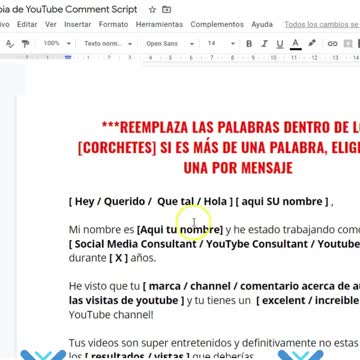
Task: Open the Ver menu
Action: [51, 24]
